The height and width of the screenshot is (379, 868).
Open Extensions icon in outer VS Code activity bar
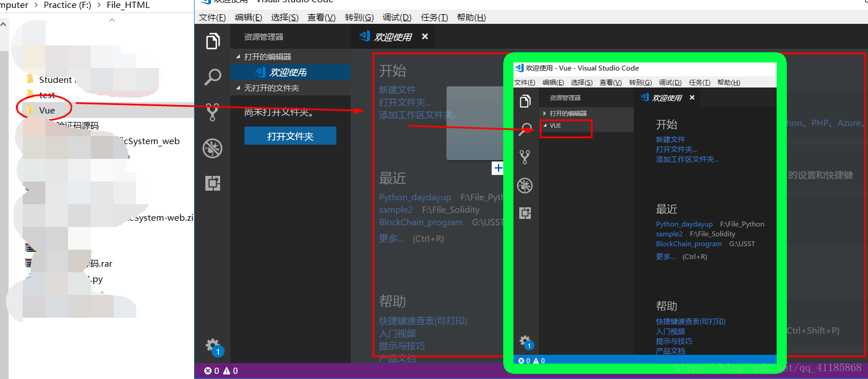[x=213, y=183]
